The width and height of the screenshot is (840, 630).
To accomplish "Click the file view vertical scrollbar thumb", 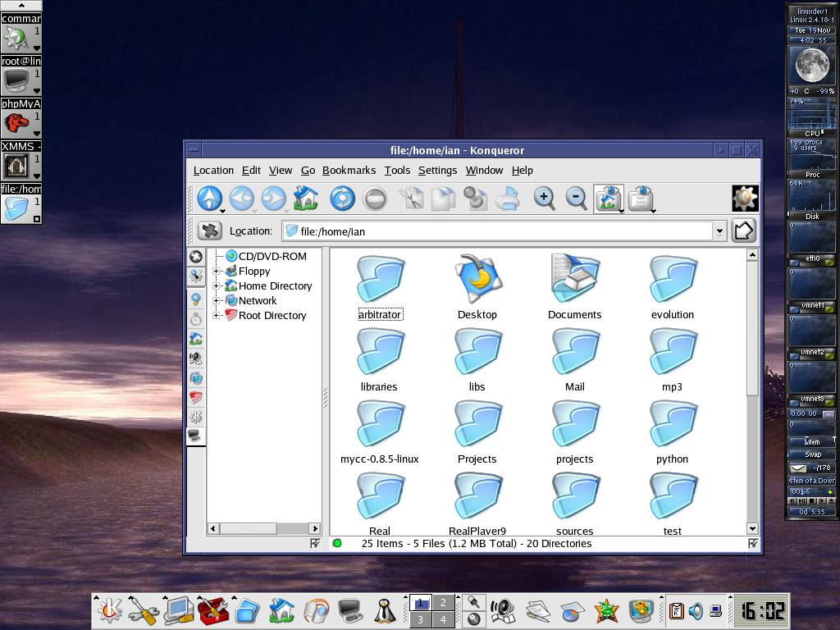I will (753, 328).
